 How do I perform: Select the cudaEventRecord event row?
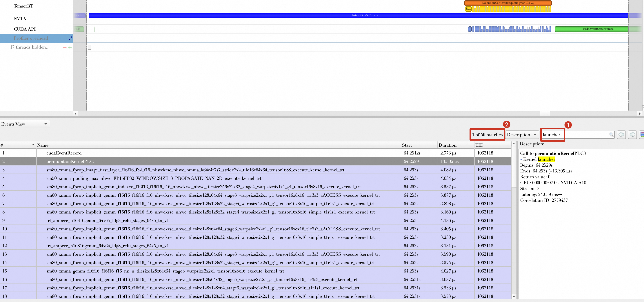(64, 153)
